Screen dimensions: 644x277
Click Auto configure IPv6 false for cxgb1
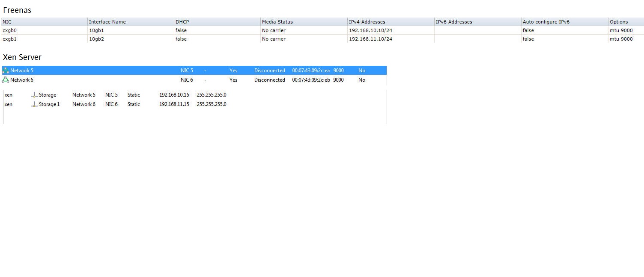tap(528, 39)
